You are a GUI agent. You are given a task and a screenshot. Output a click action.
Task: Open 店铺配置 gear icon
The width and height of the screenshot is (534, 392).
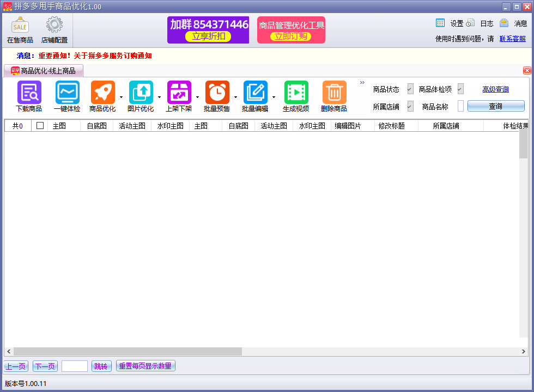54,30
